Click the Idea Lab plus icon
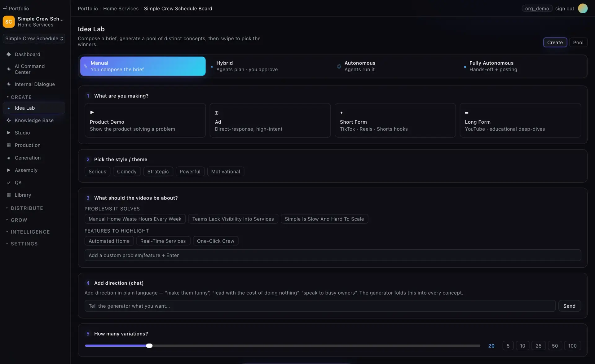Screen dimensions: 595x364 9,108
